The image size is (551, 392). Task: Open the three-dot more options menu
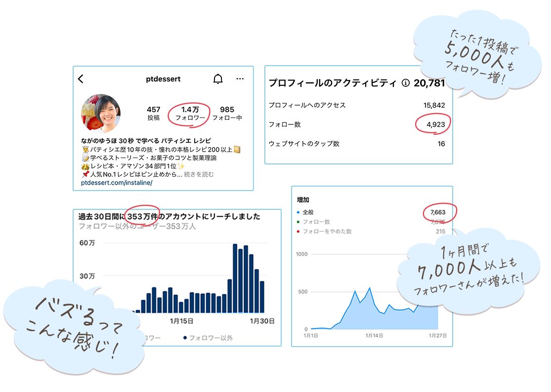(x=240, y=79)
